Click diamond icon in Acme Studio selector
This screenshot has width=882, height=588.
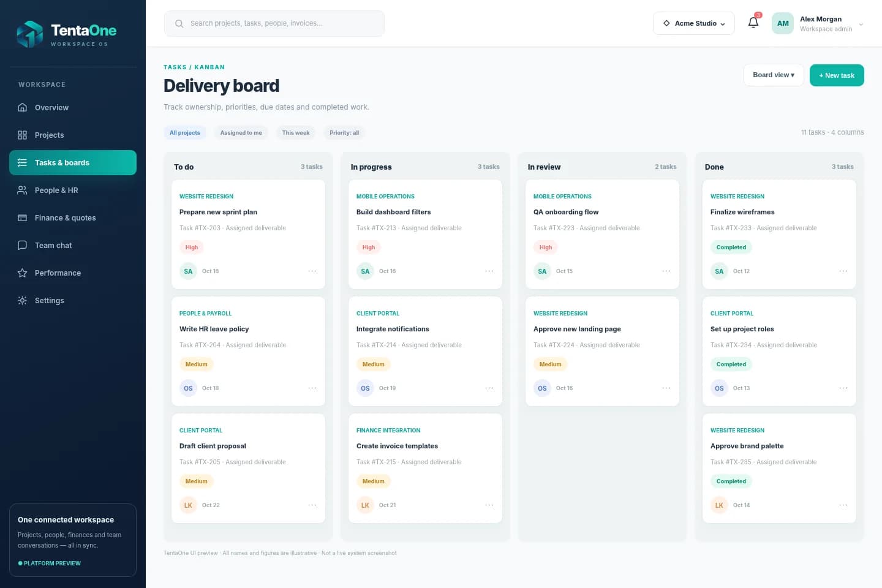click(x=666, y=23)
